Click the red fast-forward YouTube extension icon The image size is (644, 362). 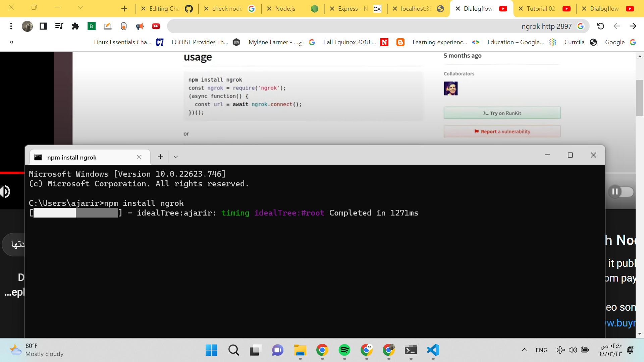pyautogui.click(x=156, y=26)
